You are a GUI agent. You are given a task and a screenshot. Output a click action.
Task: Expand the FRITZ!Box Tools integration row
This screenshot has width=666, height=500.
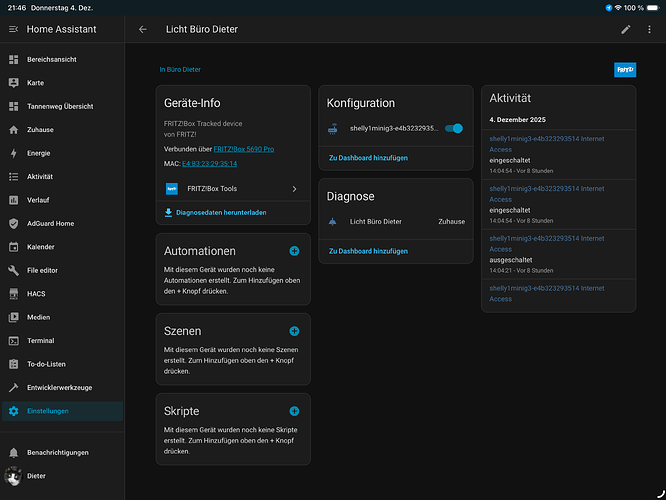click(233, 189)
